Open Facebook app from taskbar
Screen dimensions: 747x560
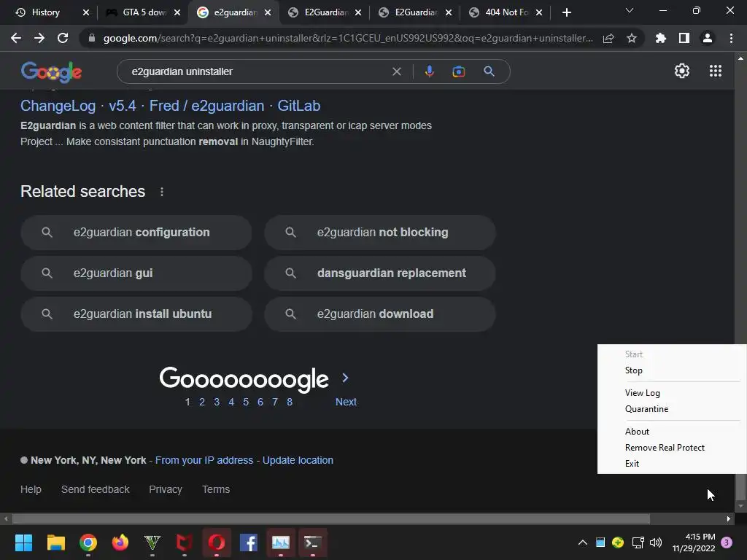point(249,542)
